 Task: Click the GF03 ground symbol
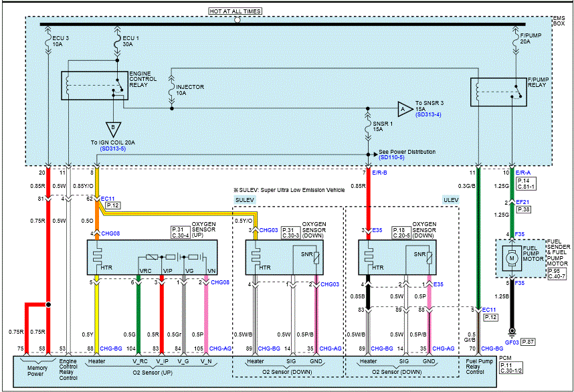click(x=512, y=332)
